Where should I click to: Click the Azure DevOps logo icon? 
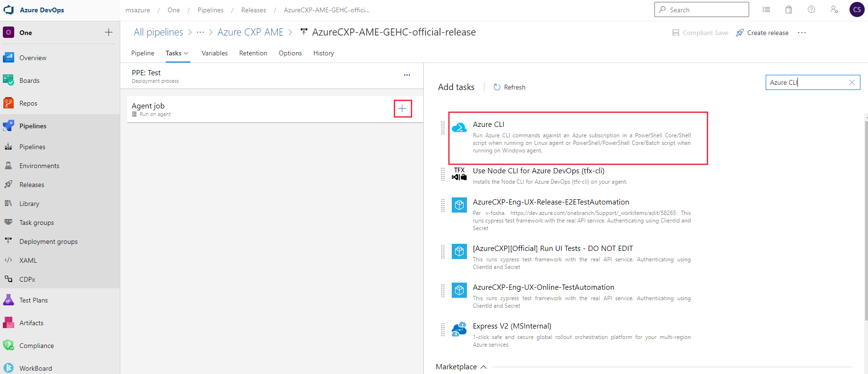coord(9,10)
